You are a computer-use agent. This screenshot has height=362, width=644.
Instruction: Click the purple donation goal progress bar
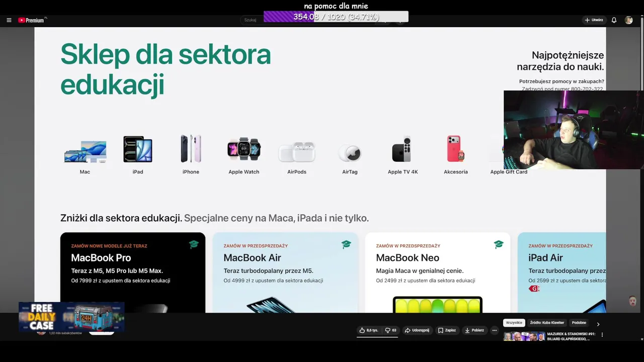pos(336,17)
